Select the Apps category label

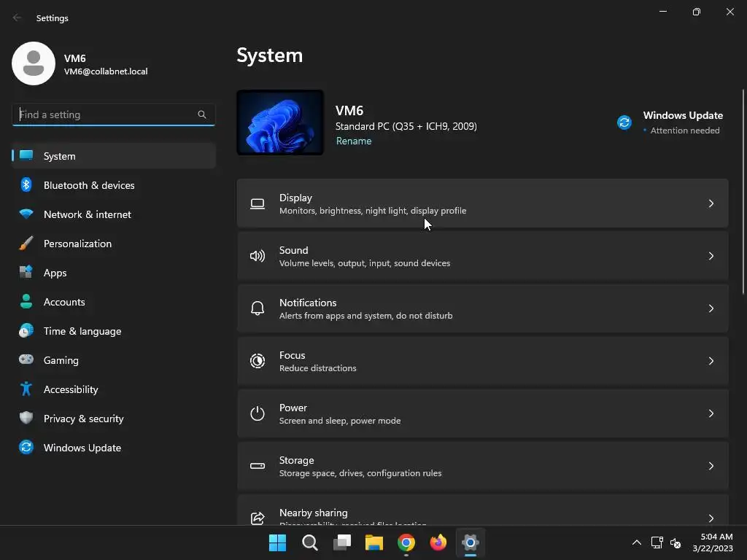55,273
